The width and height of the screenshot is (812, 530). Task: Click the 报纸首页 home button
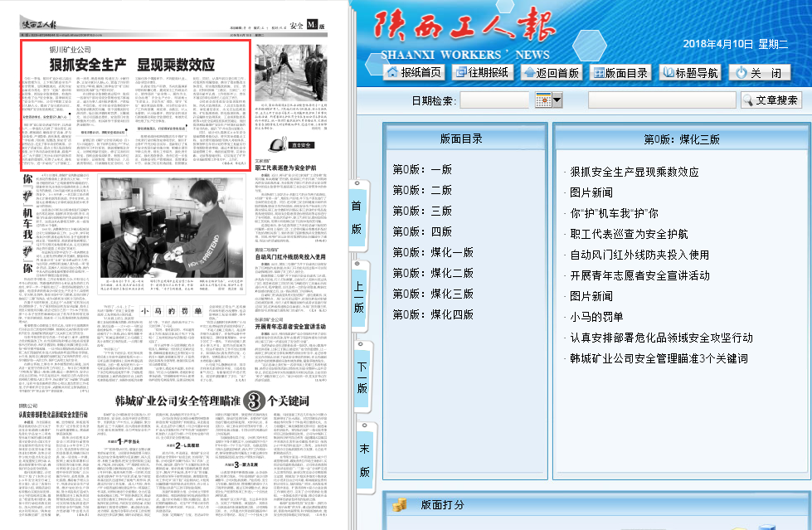point(414,72)
